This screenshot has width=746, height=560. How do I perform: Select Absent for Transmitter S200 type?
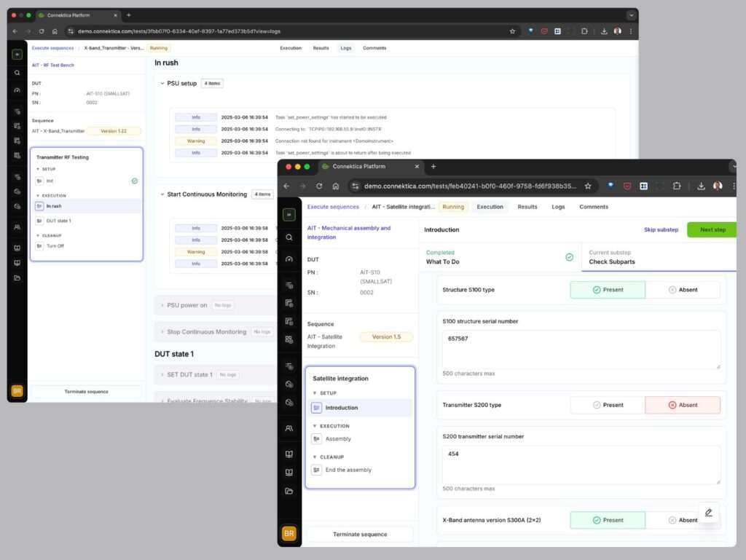click(683, 405)
